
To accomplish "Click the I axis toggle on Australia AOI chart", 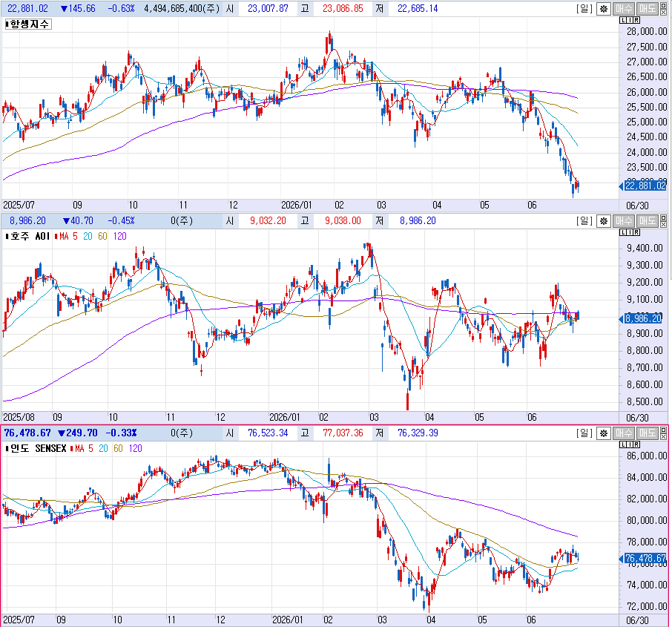I will (630, 232).
